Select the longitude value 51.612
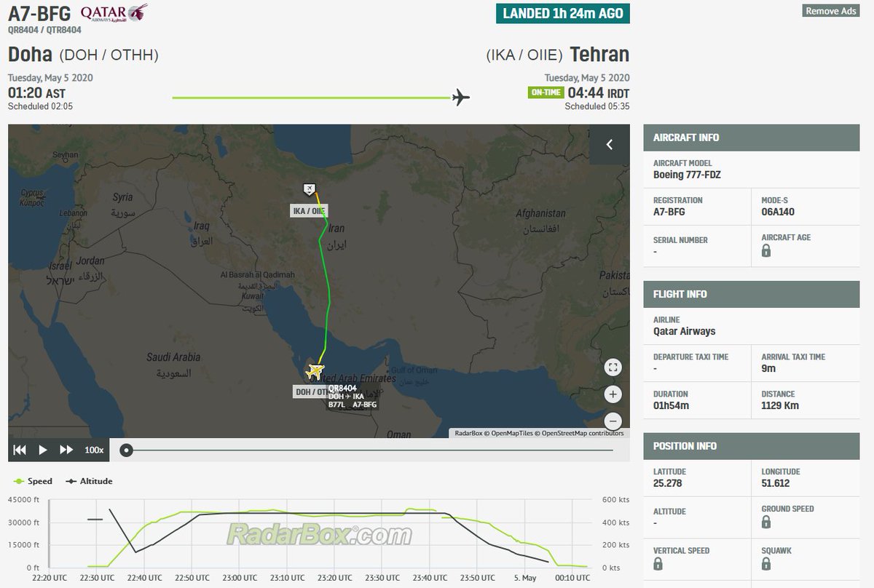Viewport: 874px width, 588px height. [776, 483]
